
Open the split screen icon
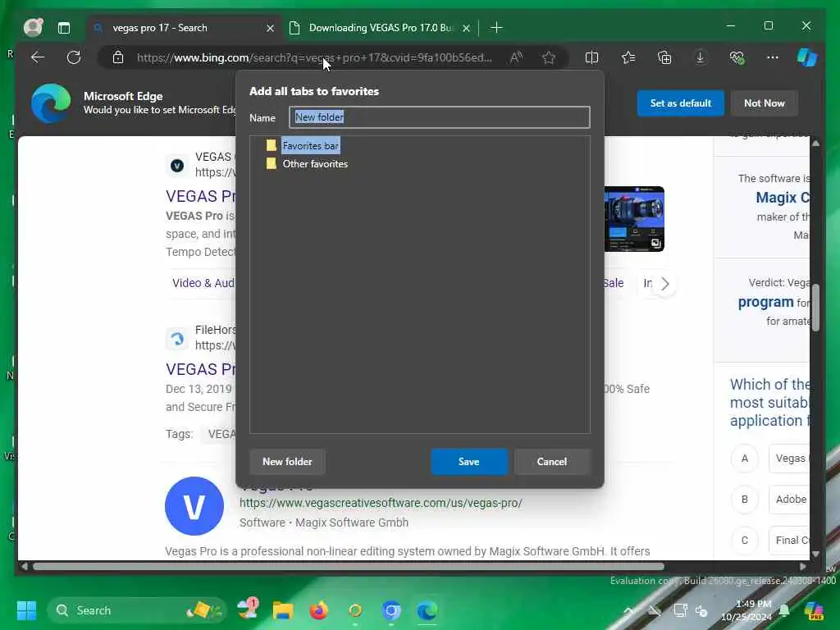click(x=591, y=57)
